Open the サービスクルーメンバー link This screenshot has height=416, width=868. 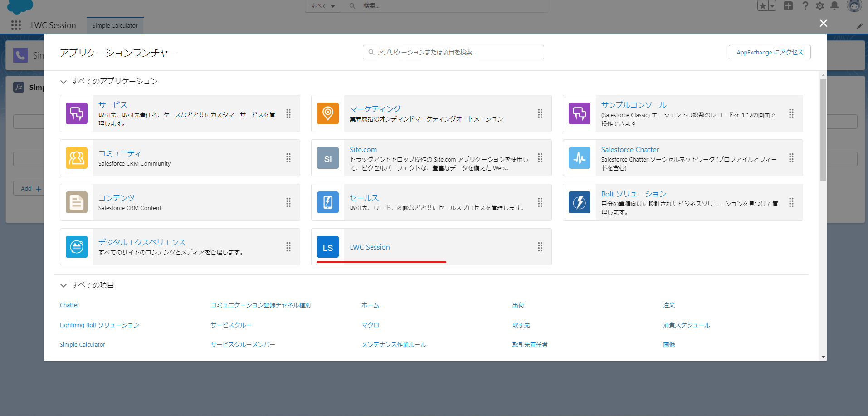(x=243, y=345)
